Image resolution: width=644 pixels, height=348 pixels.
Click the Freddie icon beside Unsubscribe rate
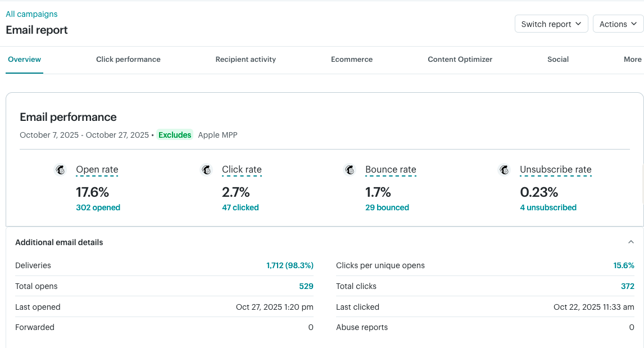(504, 169)
